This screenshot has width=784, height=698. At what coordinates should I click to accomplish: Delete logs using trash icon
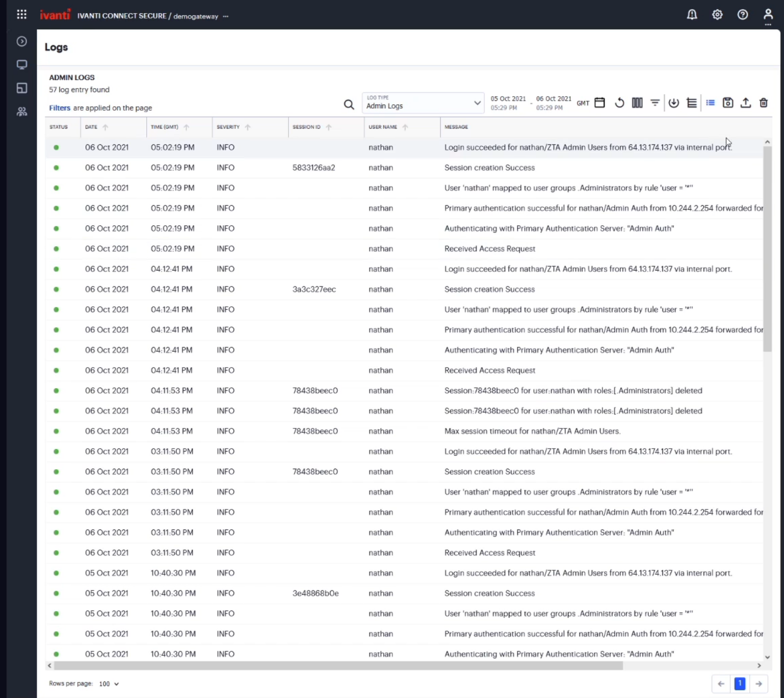tap(763, 103)
